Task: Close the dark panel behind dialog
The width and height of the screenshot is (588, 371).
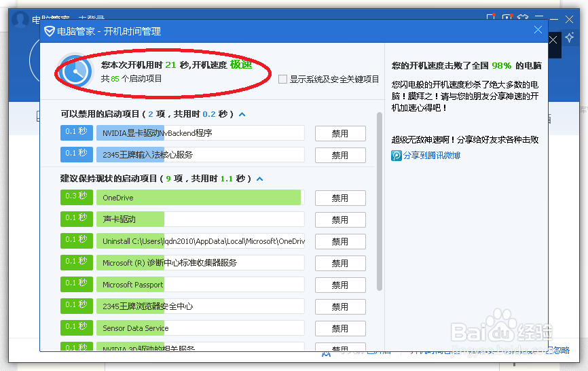Action: tap(553, 40)
